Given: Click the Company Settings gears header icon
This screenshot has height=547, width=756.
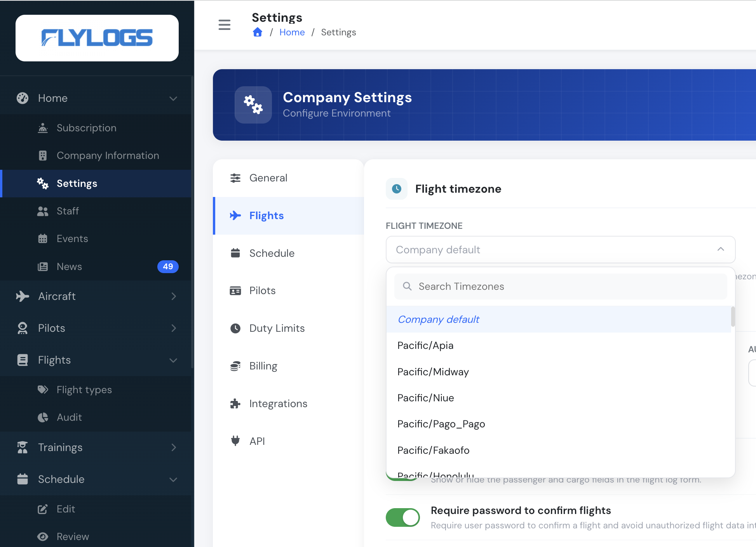Looking at the screenshot, I should click(x=253, y=105).
